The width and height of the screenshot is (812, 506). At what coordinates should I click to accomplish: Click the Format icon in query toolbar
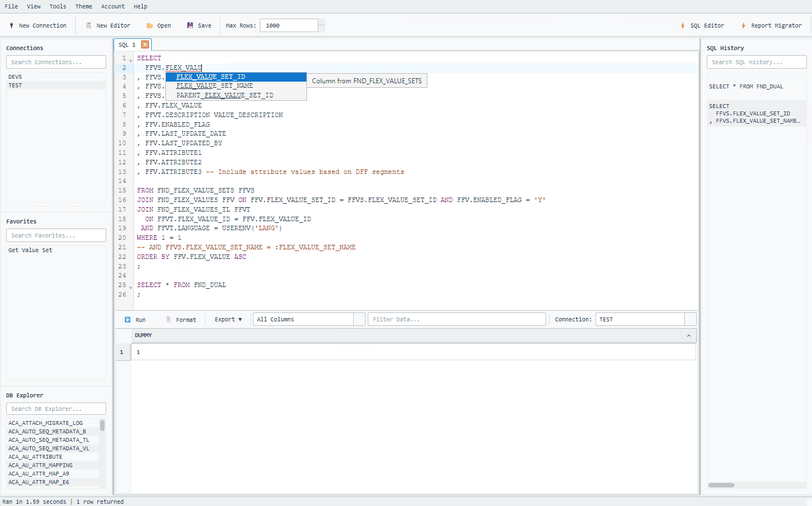[168, 320]
